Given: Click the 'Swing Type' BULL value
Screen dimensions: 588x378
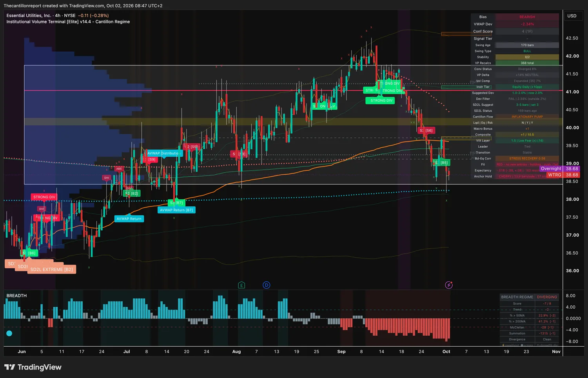Looking at the screenshot, I should (527, 51).
